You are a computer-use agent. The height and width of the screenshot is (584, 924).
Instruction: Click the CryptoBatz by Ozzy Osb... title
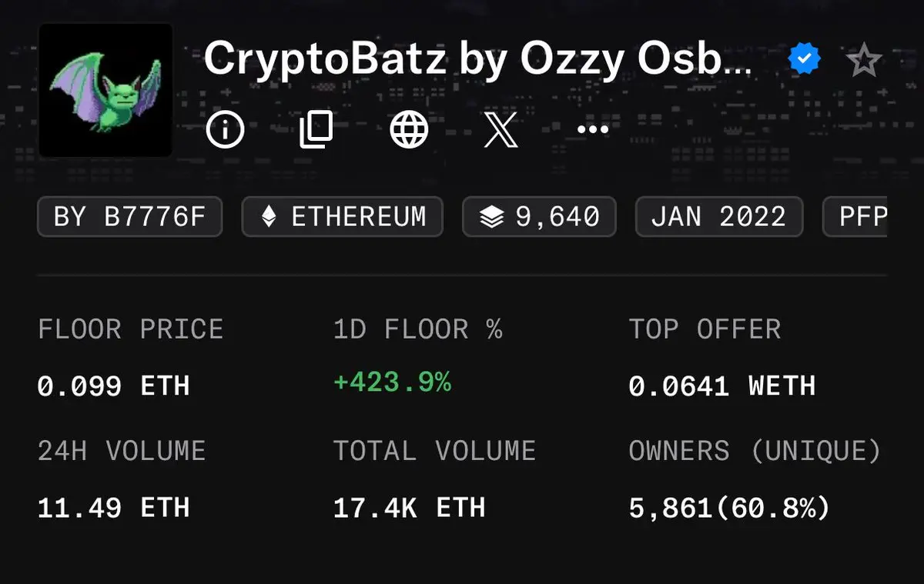click(477, 60)
